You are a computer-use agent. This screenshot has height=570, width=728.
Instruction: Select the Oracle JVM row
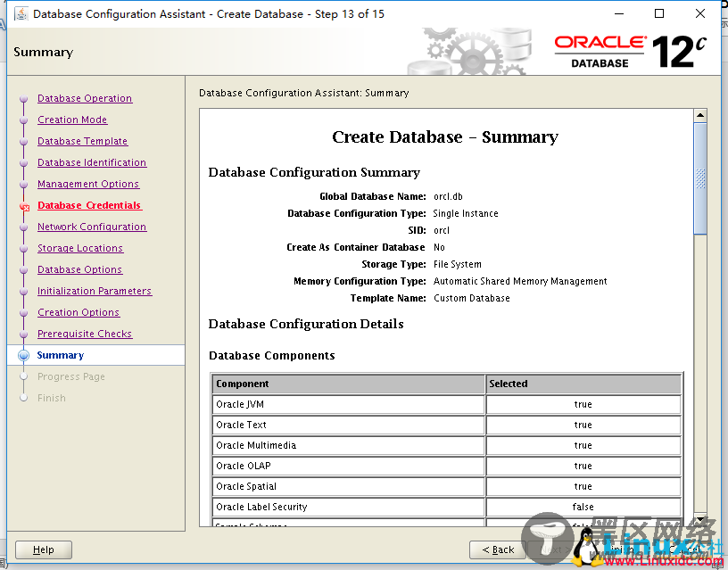point(447,404)
